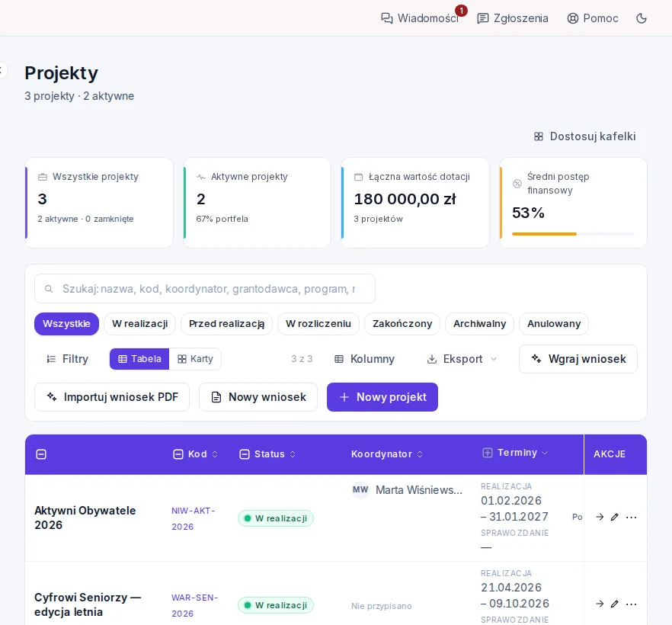Open more actions for Cyfrowi Seniorzy

(632, 604)
